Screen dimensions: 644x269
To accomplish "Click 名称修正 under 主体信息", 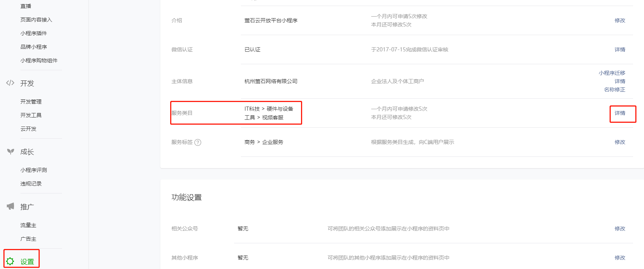I will pyautogui.click(x=615, y=90).
